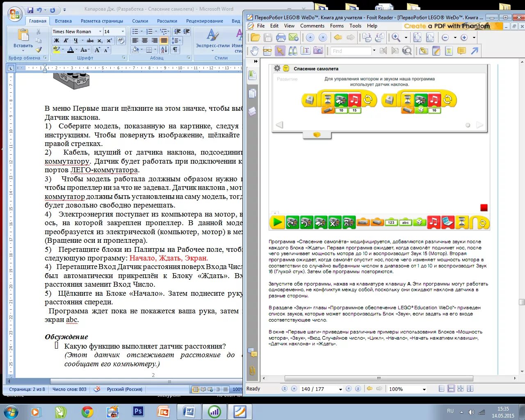Open the Times New Roman font dropdown
525x420 pixels.
100,32
